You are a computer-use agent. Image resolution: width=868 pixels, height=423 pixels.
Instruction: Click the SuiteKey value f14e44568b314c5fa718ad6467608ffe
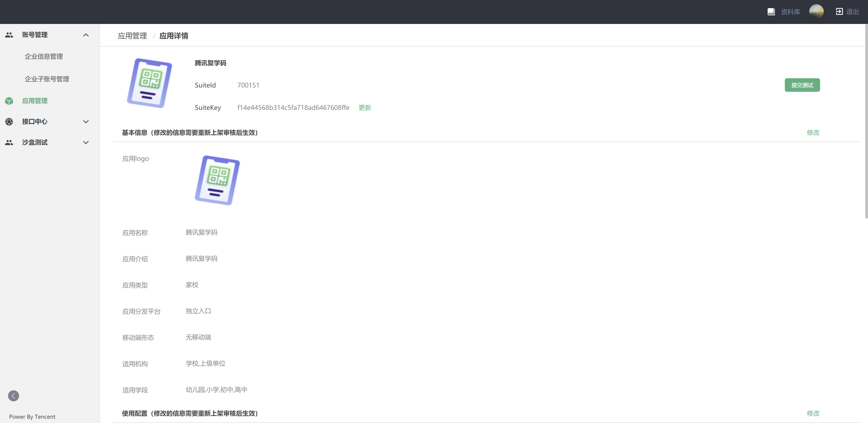pos(293,108)
